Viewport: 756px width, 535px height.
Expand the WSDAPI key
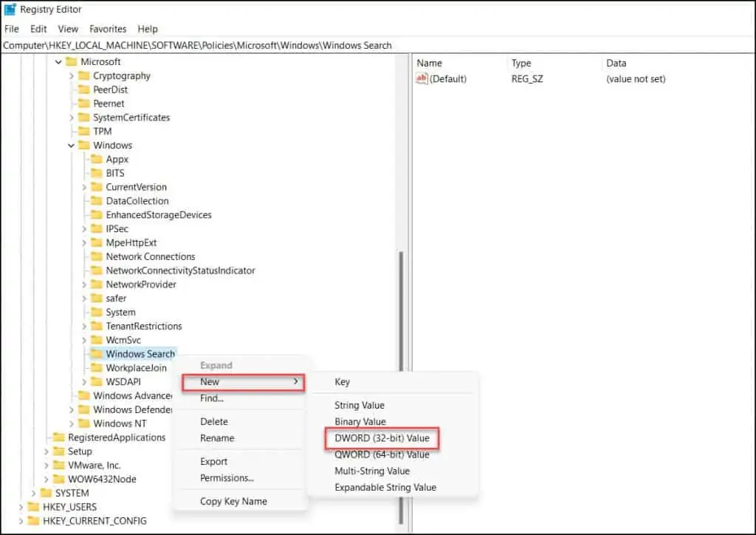[x=84, y=382]
